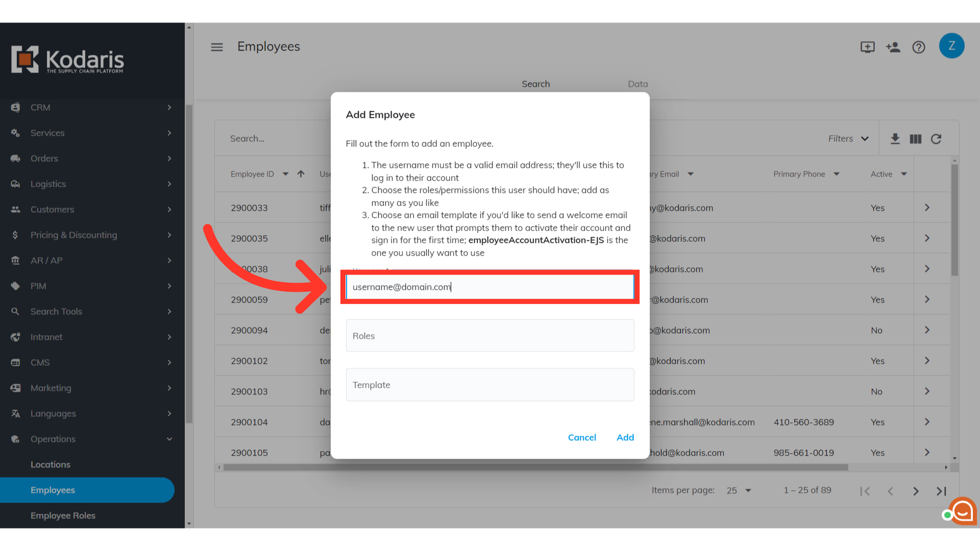The height and width of the screenshot is (551, 980).
Task: Click the hamburger menu icon
Action: pyautogui.click(x=217, y=47)
